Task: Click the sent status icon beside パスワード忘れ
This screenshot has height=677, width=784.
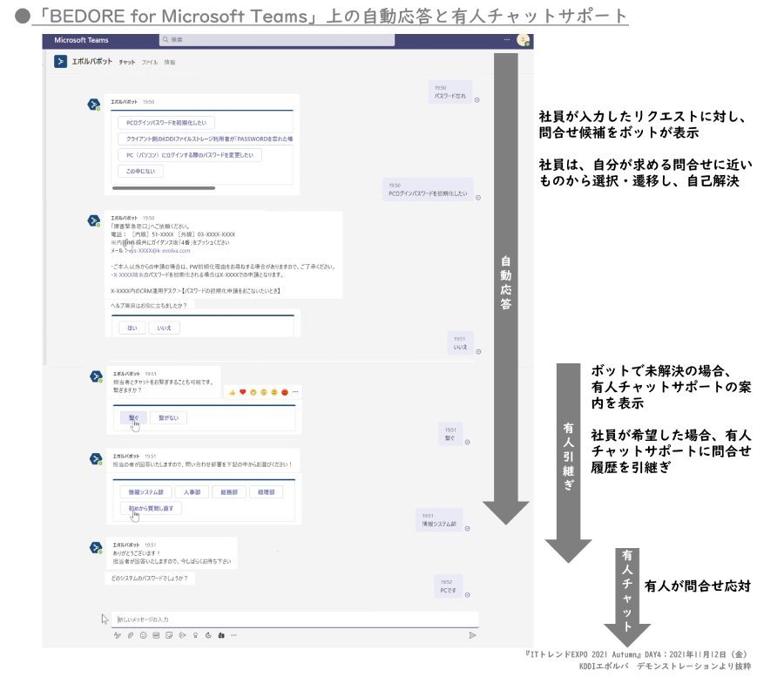Action: coord(477,100)
